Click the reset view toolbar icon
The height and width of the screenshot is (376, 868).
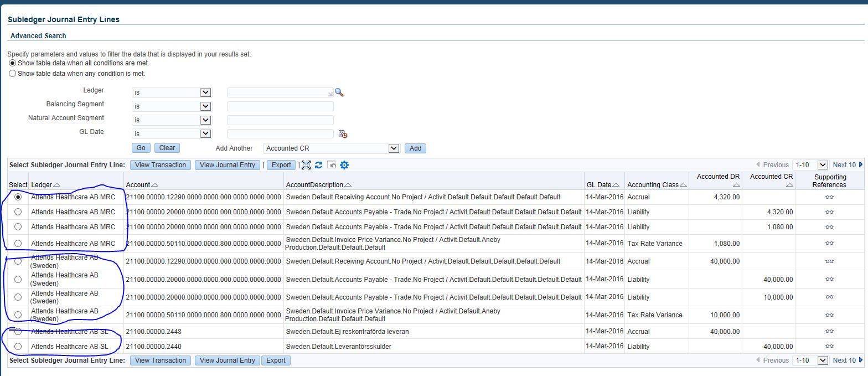(332, 165)
